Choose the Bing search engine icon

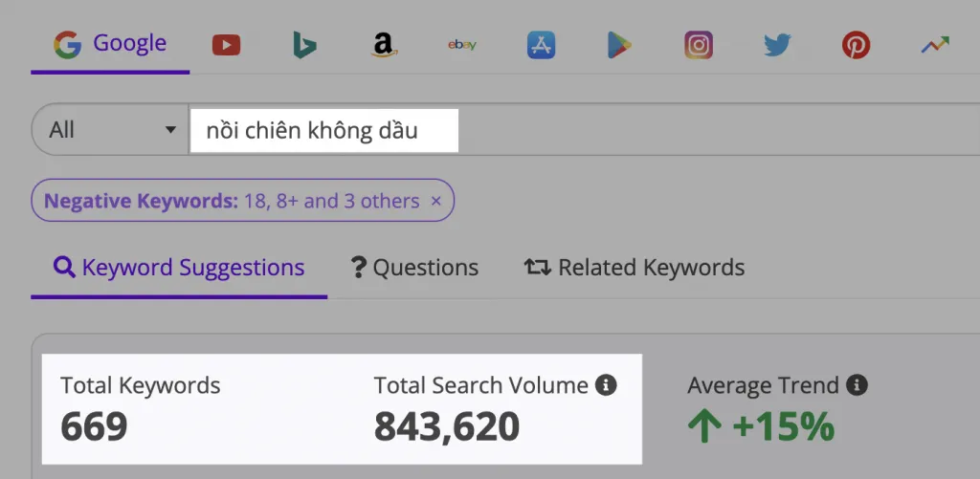point(304,45)
